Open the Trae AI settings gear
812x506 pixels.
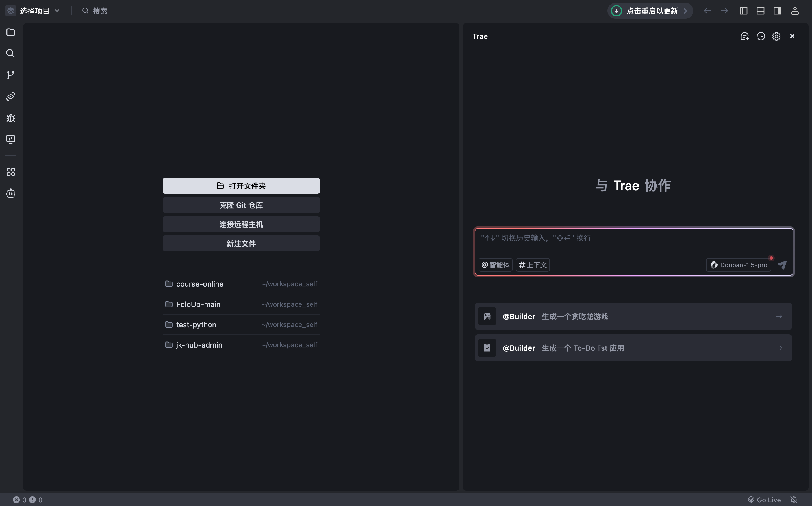[x=776, y=36]
